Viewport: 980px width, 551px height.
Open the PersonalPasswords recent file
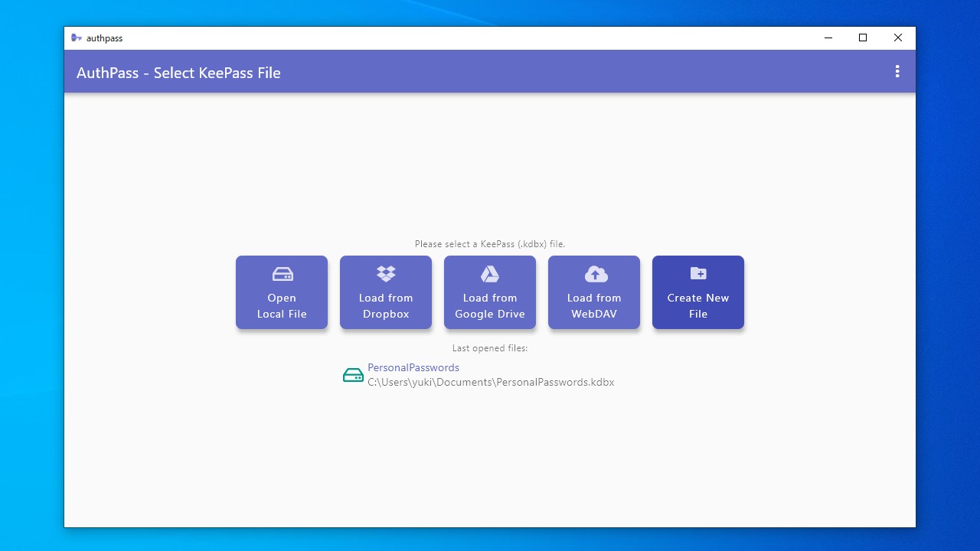(490, 375)
